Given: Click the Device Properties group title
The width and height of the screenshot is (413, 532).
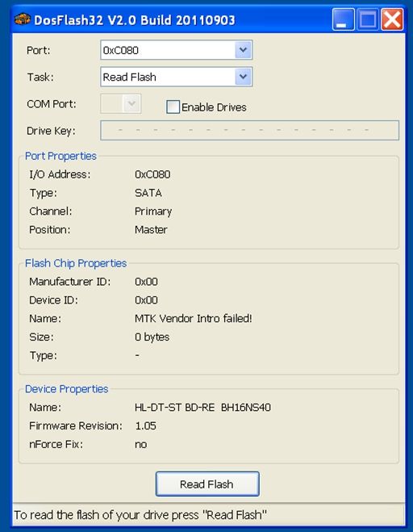Looking at the screenshot, I should point(67,389).
